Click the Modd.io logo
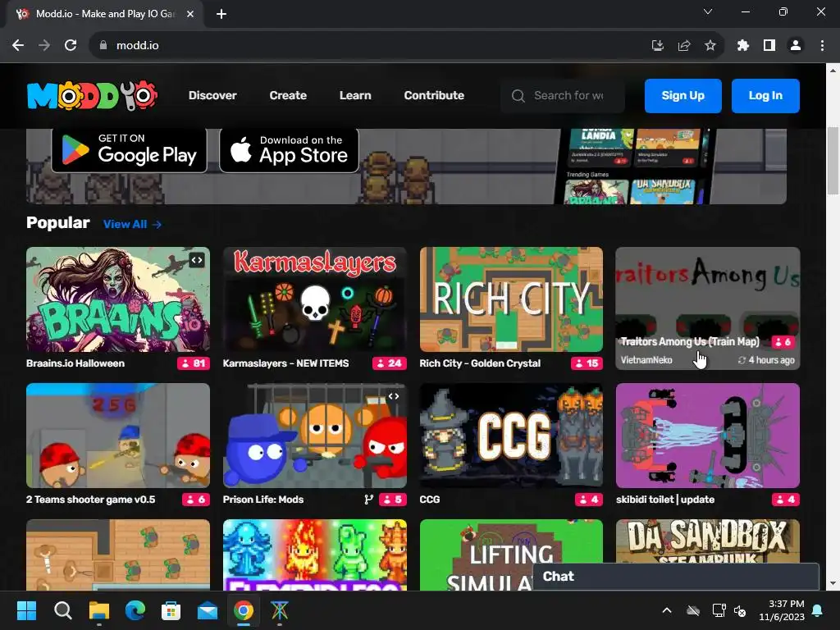 point(92,96)
